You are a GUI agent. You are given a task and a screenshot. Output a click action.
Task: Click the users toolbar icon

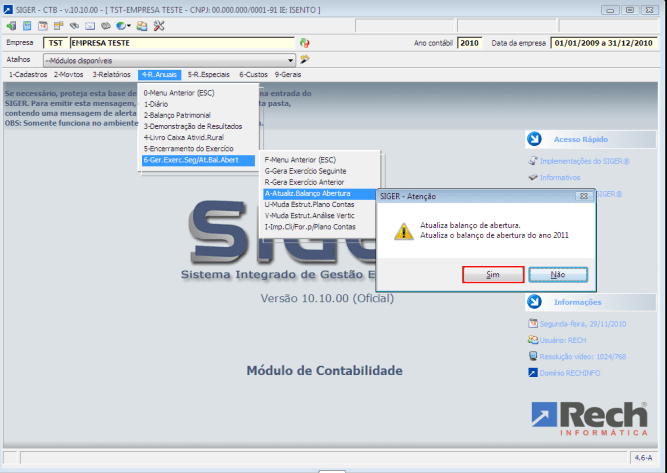(142, 26)
